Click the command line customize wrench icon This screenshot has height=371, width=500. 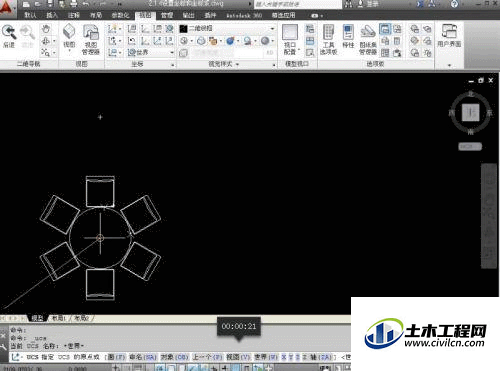(3, 348)
